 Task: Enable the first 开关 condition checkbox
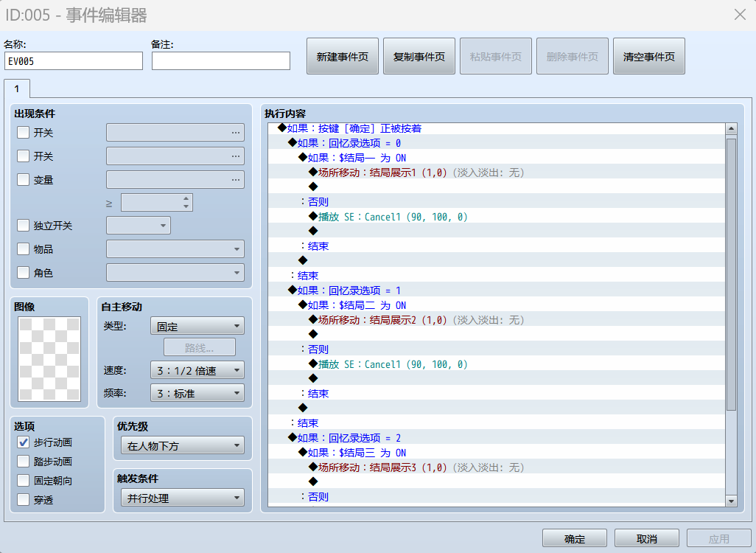(x=23, y=132)
